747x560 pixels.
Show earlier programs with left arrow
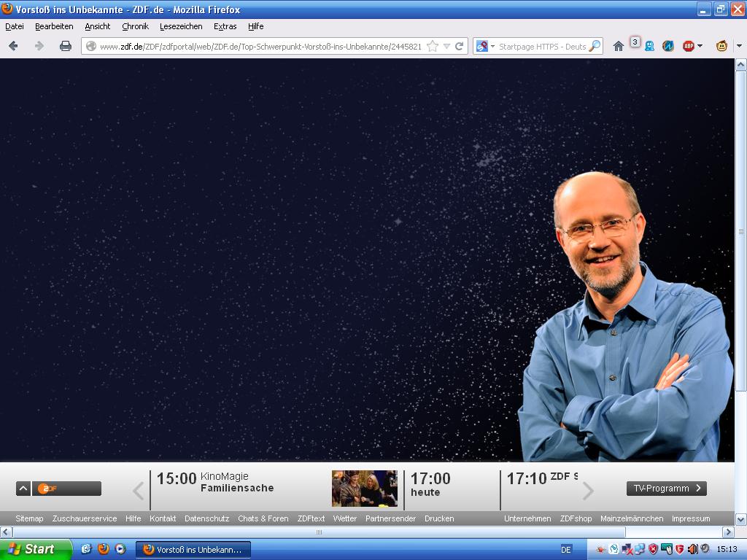coord(138,491)
